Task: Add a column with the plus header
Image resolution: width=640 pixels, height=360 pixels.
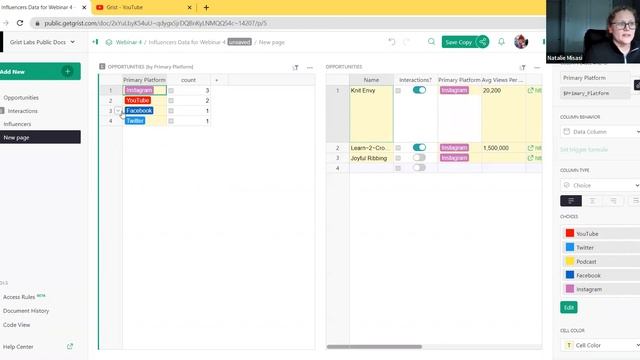Action: click(217, 80)
